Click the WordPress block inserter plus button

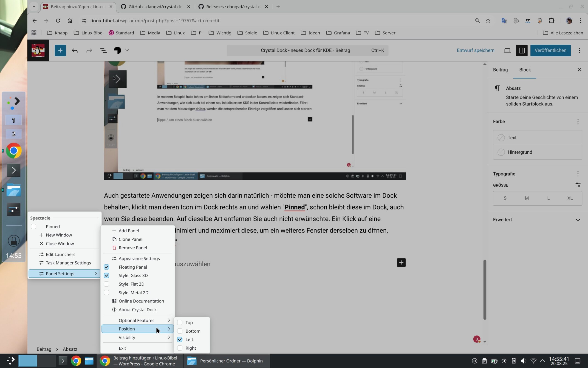tap(60, 50)
